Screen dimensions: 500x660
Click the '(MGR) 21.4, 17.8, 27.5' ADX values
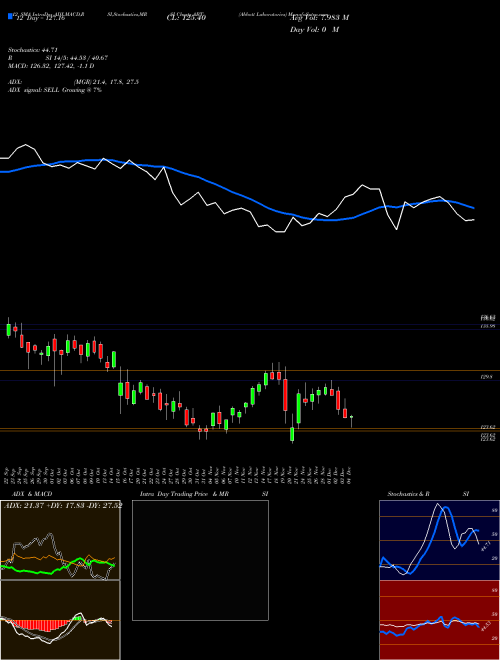106,82
